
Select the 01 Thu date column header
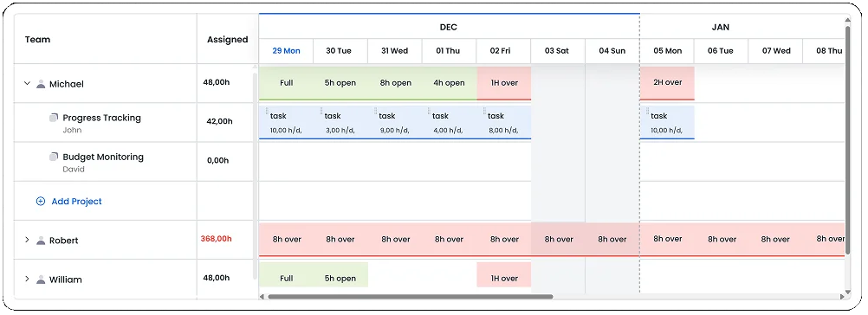click(x=449, y=51)
